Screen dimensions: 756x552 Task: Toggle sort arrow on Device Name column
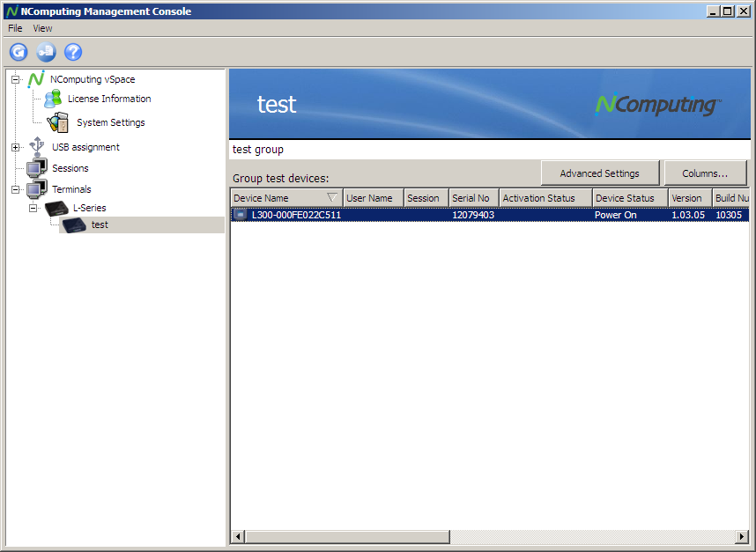tap(331, 197)
